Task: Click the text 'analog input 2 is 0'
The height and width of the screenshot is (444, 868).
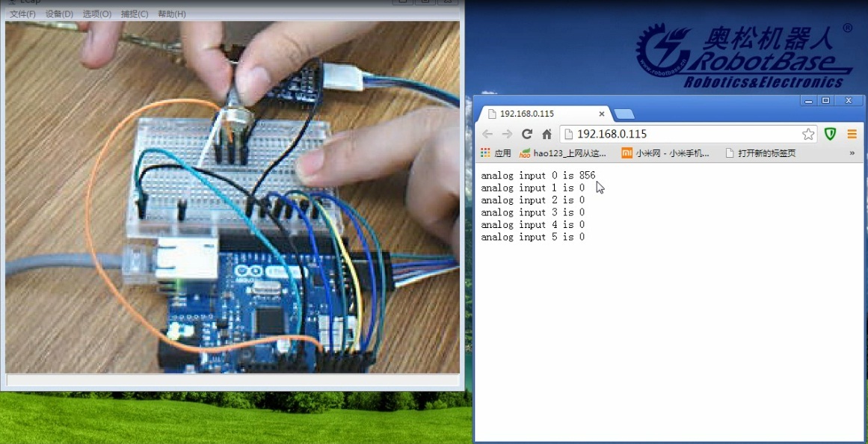Action: tap(532, 200)
